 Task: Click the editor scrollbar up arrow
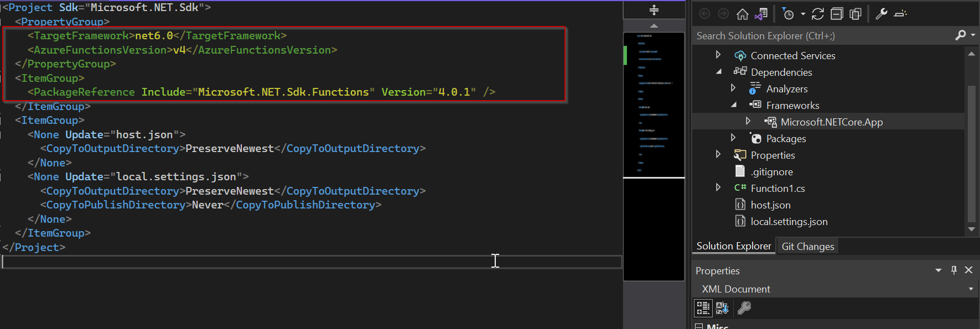pyautogui.click(x=654, y=26)
